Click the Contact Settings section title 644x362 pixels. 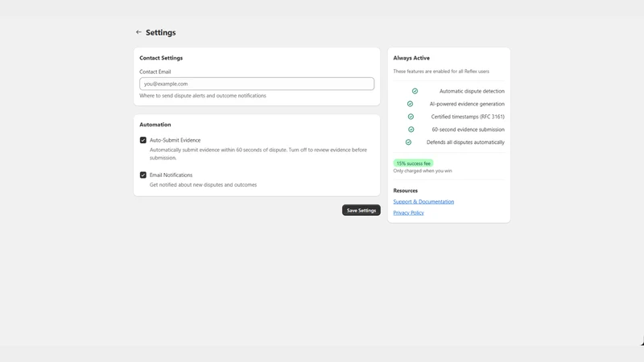(161, 58)
